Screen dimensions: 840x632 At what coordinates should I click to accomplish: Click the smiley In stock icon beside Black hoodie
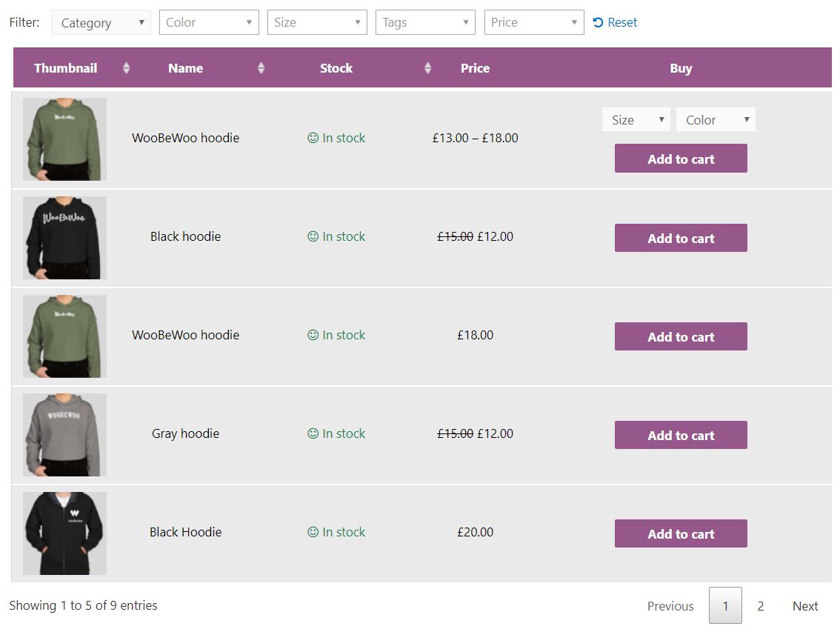coord(313,236)
